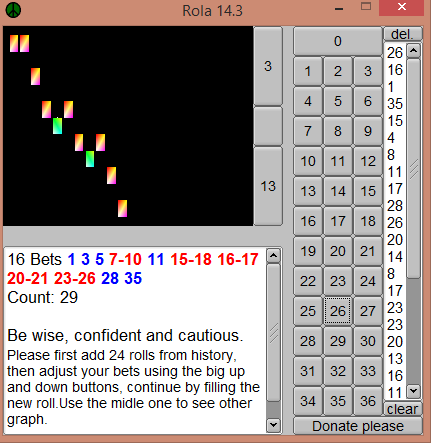Add roll number 23 on keypad
431x443 pixels.
pos(338,281)
